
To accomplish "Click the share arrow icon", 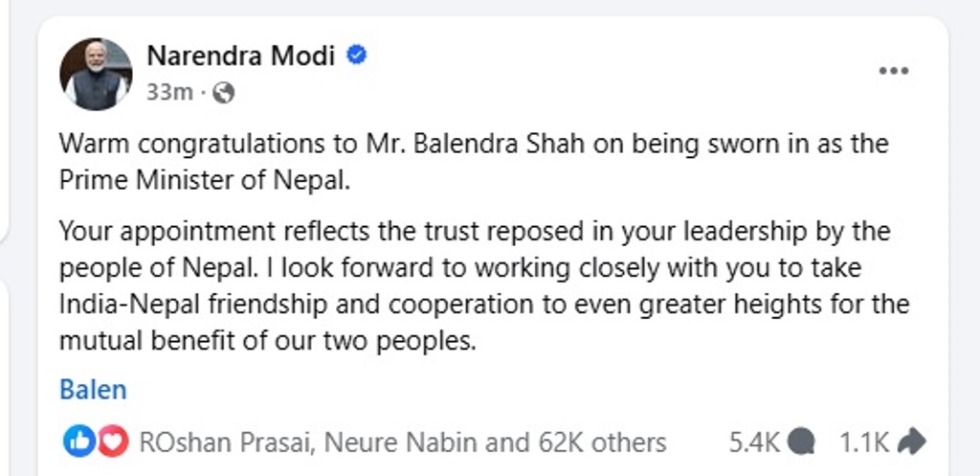I will [913, 442].
